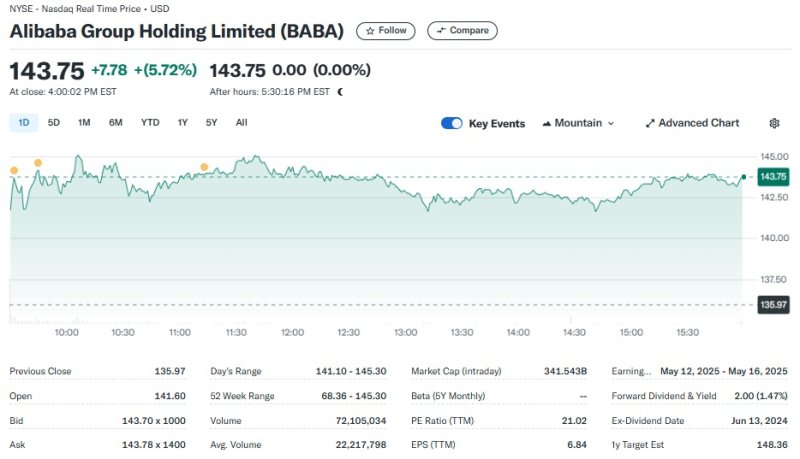The height and width of the screenshot is (459, 800).
Task: Click the 1y Target Est value 148.36
Action: pyautogui.click(x=772, y=445)
